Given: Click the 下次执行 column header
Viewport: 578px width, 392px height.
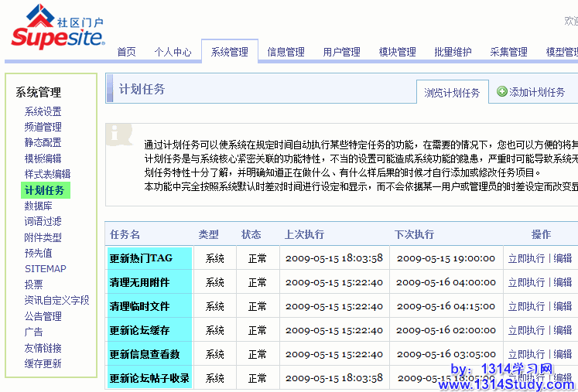Looking at the screenshot, I should pos(413,234).
